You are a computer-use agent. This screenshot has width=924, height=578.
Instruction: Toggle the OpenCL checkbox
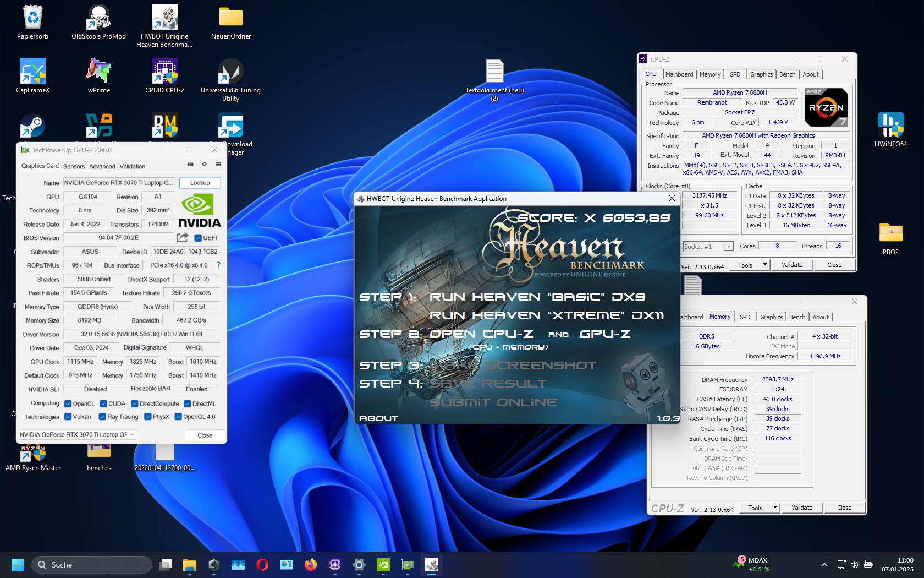[x=68, y=403]
